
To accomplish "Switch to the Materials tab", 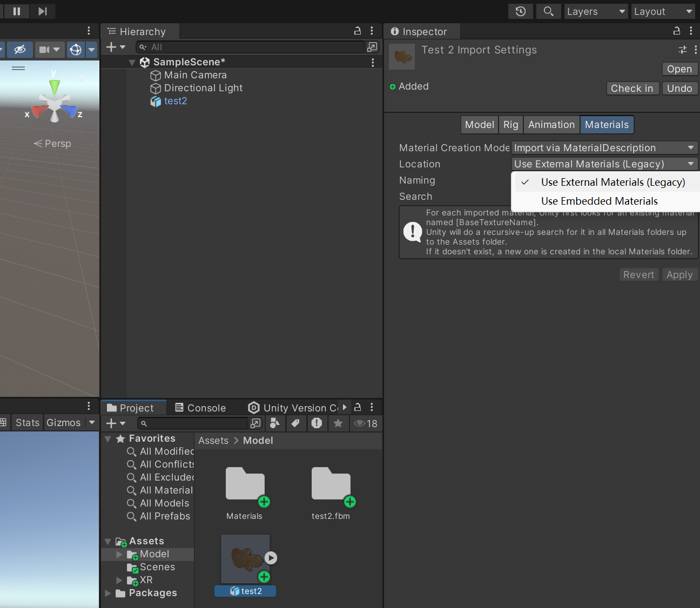I will click(x=607, y=125).
